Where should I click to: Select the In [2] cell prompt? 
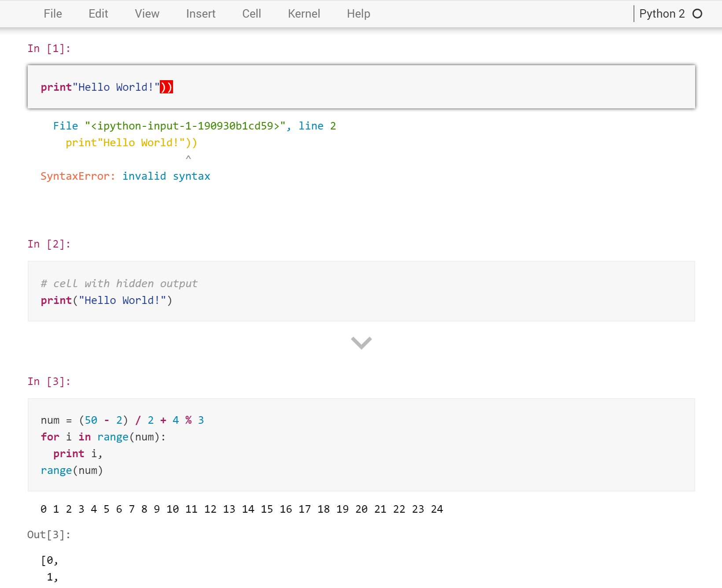tap(49, 244)
